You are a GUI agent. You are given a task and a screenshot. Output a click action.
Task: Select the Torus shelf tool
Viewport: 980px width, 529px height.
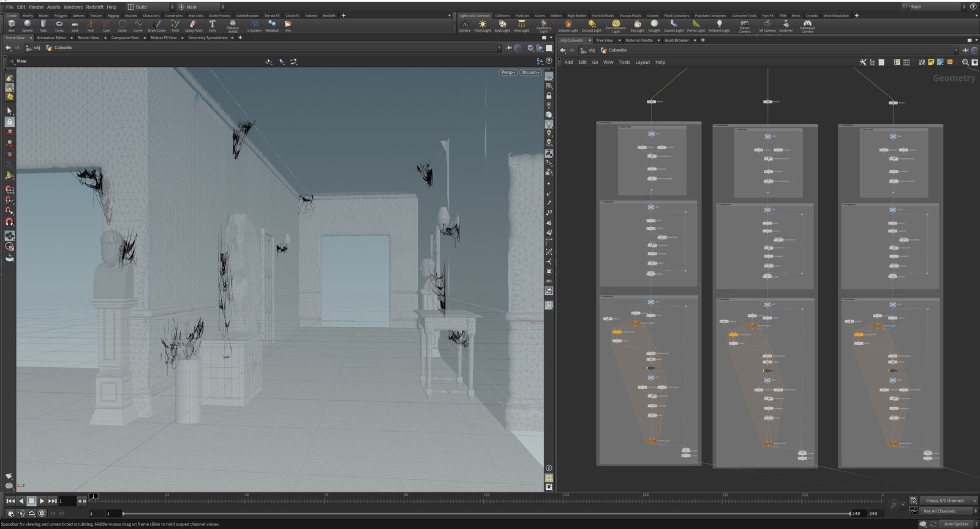coord(59,25)
